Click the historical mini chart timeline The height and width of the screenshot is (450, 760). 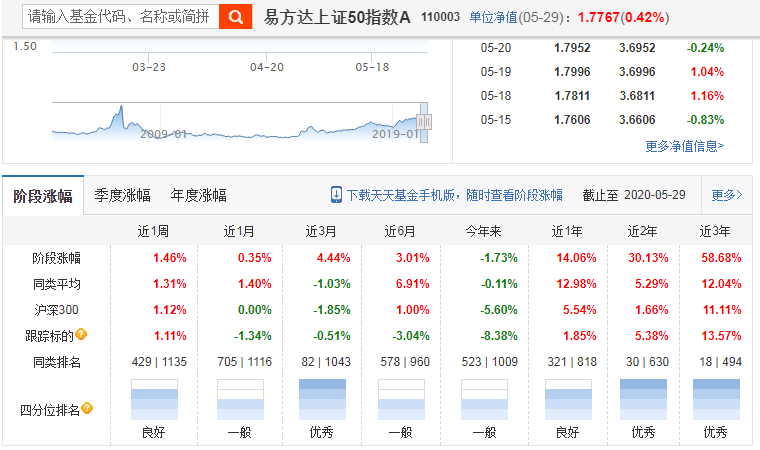click(239, 122)
